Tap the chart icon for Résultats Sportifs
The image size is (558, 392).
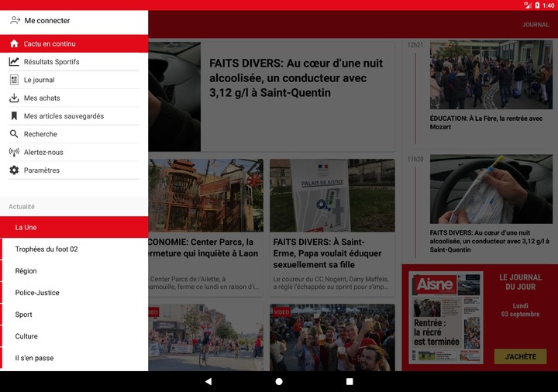pos(14,62)
